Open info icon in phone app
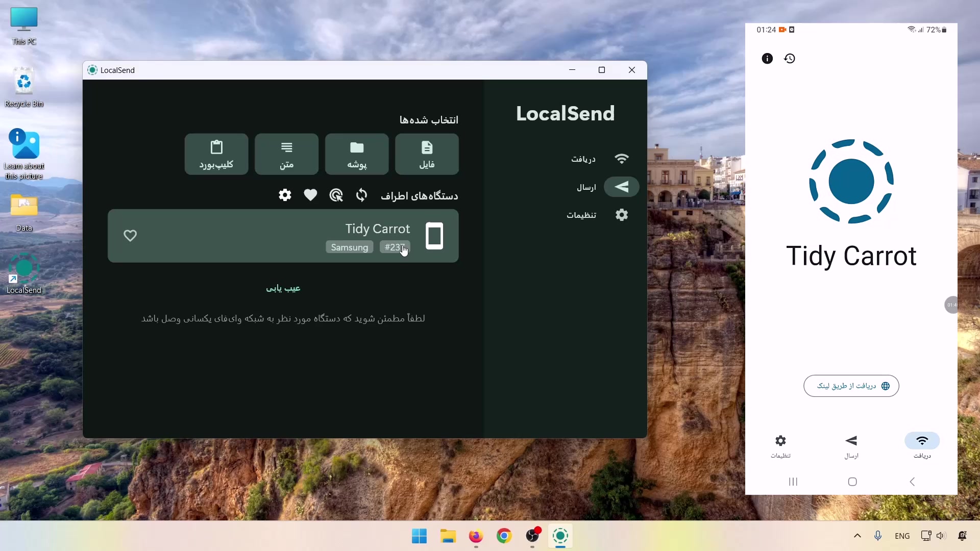 767,58
